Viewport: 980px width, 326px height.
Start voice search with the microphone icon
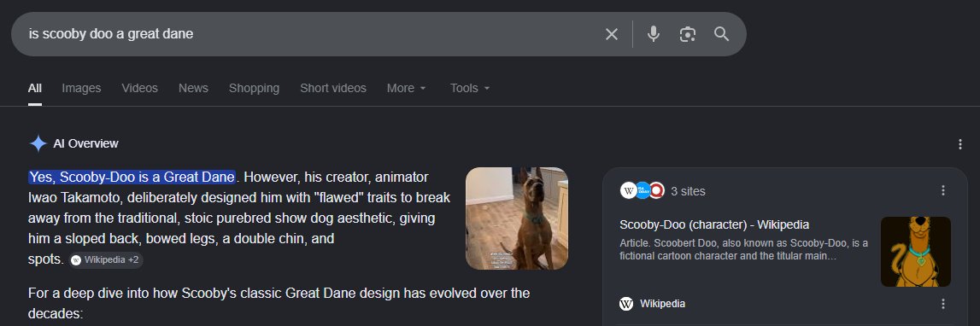(653, 34)
